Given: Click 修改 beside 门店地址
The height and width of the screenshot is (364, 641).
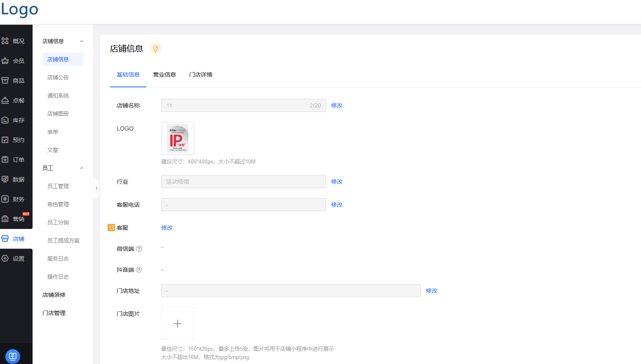Looking at the screenshot, I should coord(431,290).
